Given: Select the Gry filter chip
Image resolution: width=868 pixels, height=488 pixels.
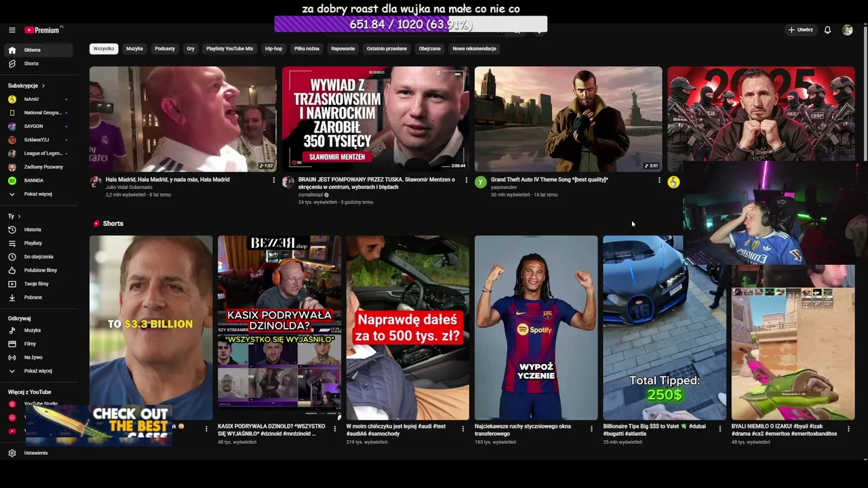Looking at the screenshot, I should coord(191,49).
